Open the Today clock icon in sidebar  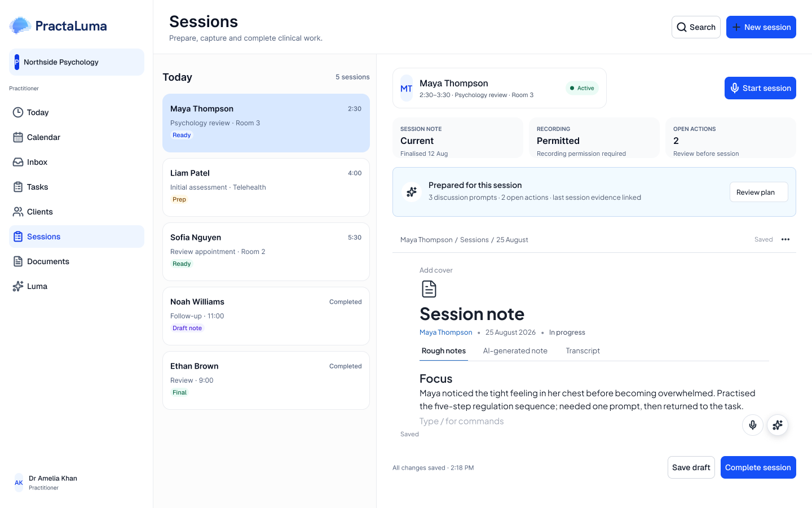pos(18,112)
